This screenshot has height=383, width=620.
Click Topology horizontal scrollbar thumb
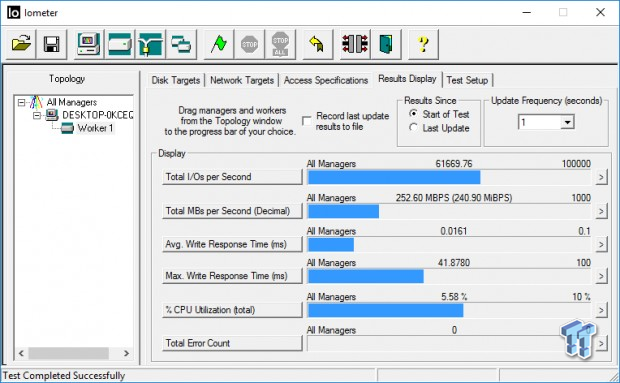tap(68, 353)
